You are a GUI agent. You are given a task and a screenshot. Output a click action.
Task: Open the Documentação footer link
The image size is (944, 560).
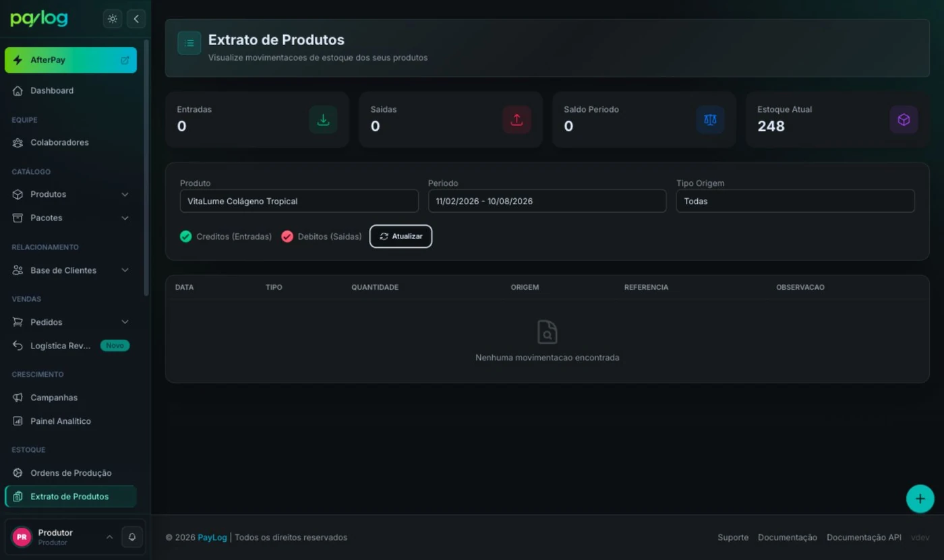click(788, 537)
